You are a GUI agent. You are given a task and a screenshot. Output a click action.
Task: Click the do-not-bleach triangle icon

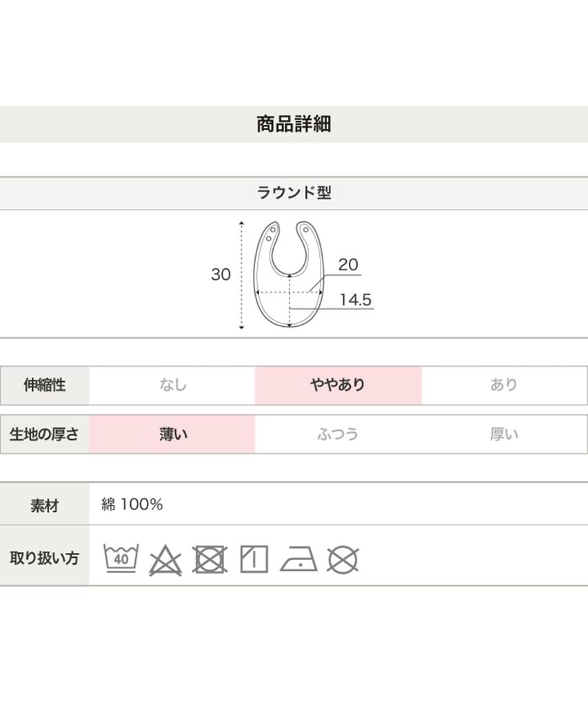[165, 560]
